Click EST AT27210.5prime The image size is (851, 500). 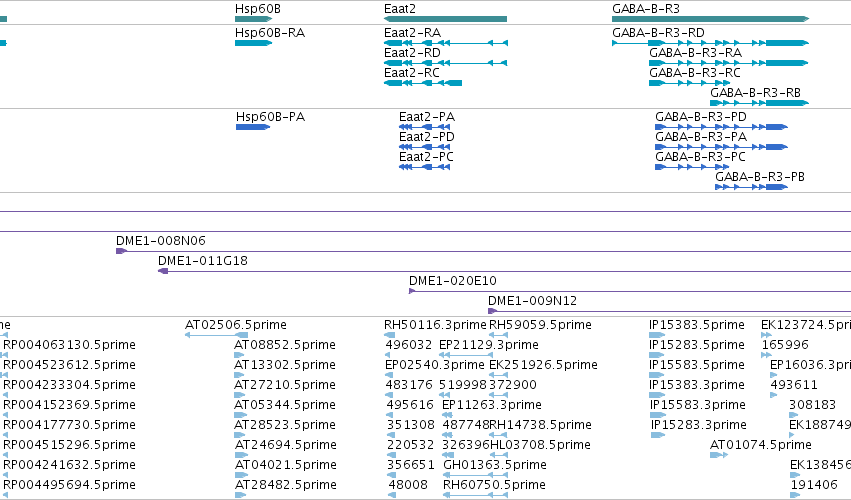click(285, 385)
